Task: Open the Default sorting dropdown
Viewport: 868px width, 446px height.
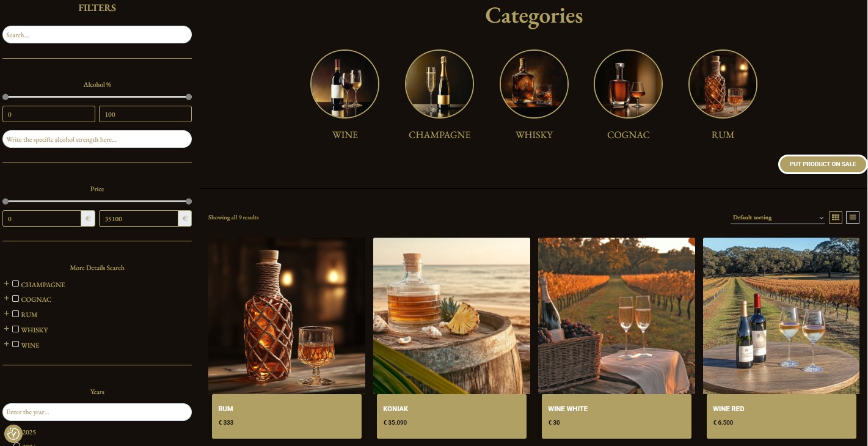Action: pos(778,218)
